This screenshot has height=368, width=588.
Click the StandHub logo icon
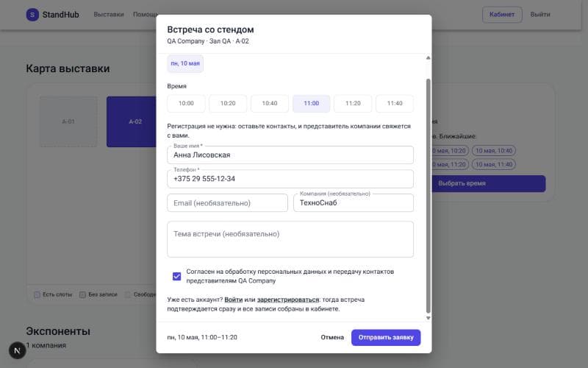tap(32, 15)
